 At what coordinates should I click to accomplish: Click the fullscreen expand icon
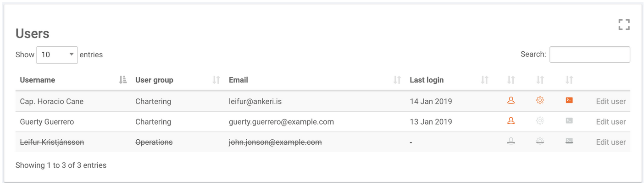point(624,25)
